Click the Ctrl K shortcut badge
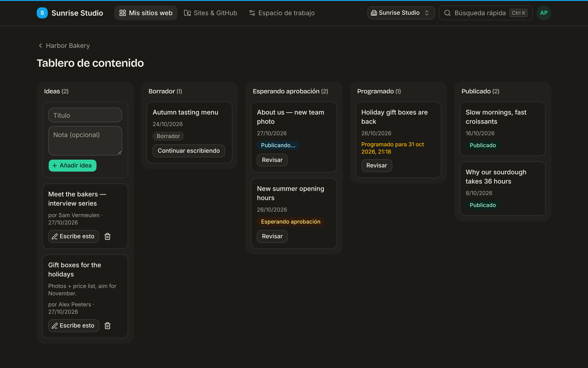The width and height of the screenshot is (588, 368). click(518, 13)
